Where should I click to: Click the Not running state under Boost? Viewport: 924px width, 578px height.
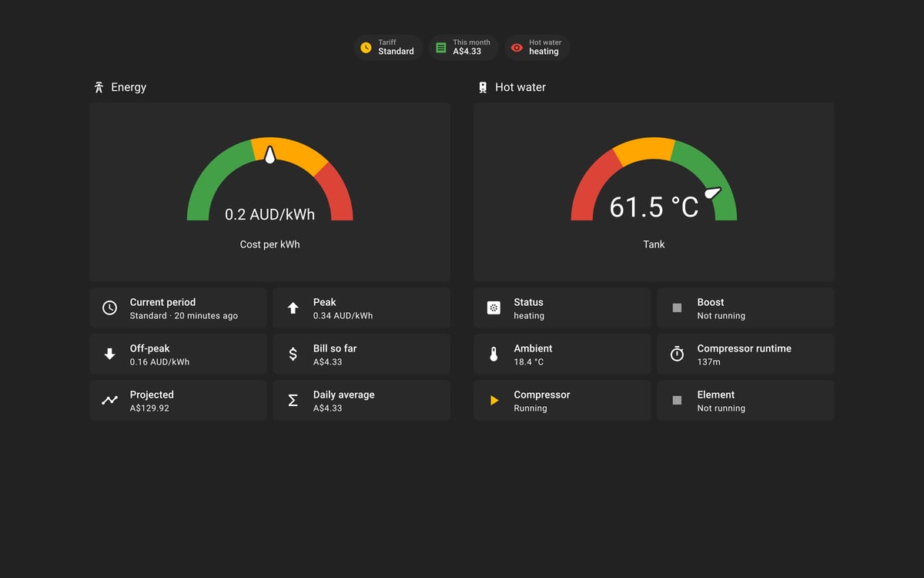(x=721, y=316)
